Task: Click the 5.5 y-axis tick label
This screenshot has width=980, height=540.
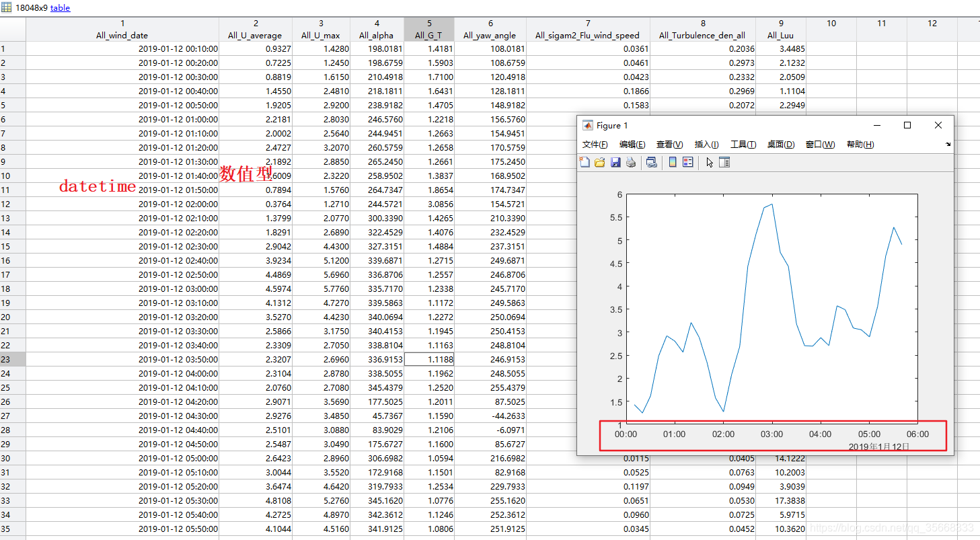Action: coord(615,218)
